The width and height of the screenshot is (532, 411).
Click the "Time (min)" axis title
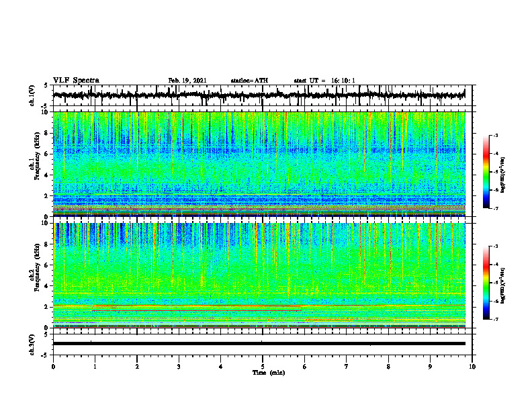pos(269,373)
